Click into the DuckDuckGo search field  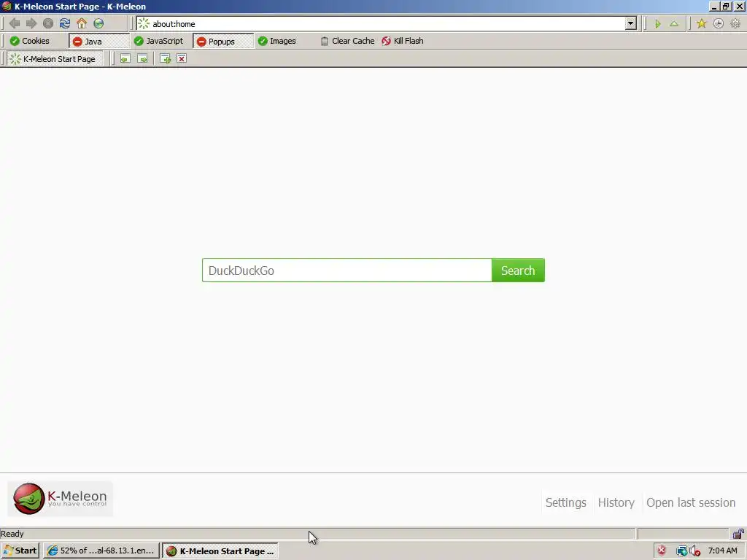347,271
